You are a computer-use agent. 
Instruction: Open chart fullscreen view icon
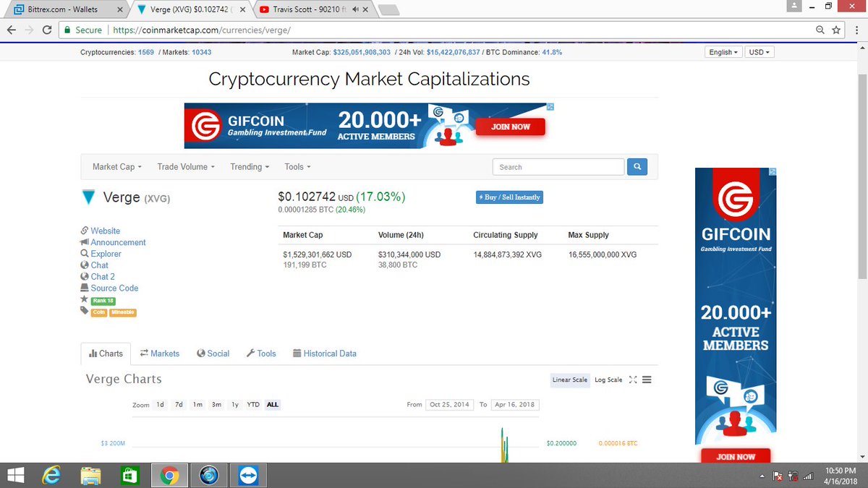coord(634,380)
